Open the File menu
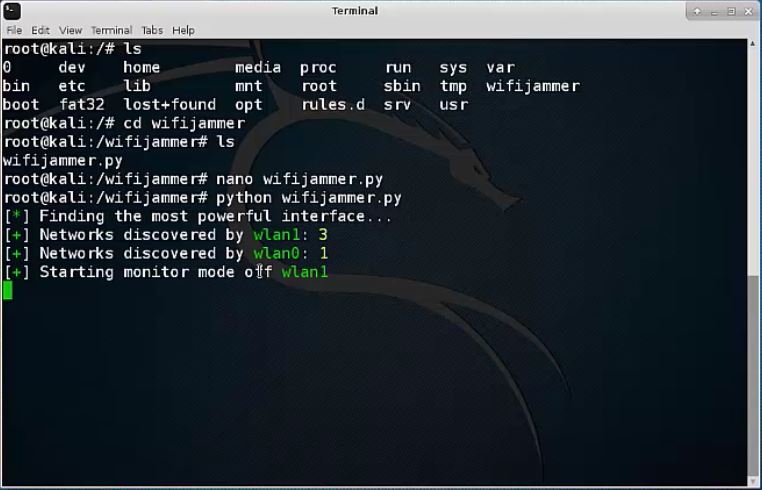Image resolution: width=762 pixels, height=490 pixels. pyautogui.click(x=14, y=30)
